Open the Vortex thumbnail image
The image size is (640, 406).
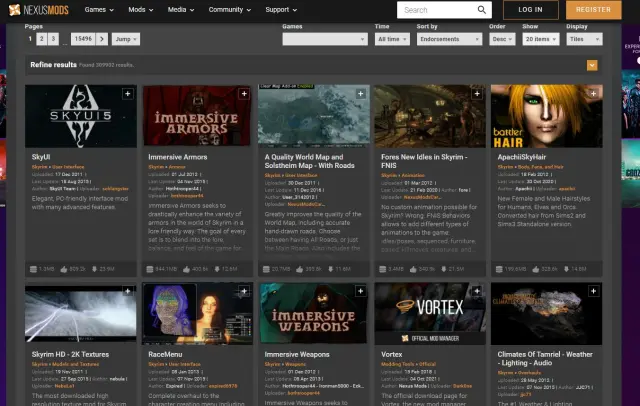[x=430, y=313]
